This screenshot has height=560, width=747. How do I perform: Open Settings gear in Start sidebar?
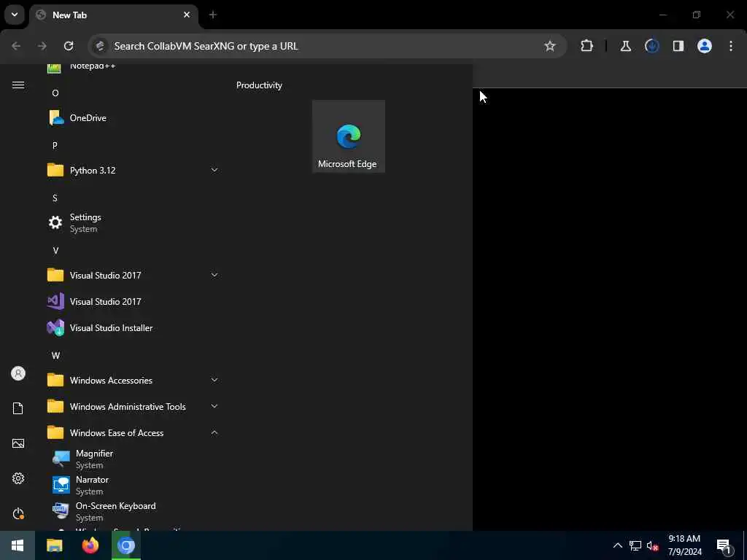[x=18, y=478]
